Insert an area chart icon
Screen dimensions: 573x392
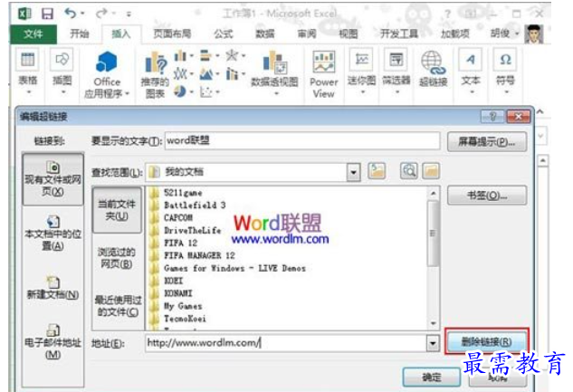205,74
